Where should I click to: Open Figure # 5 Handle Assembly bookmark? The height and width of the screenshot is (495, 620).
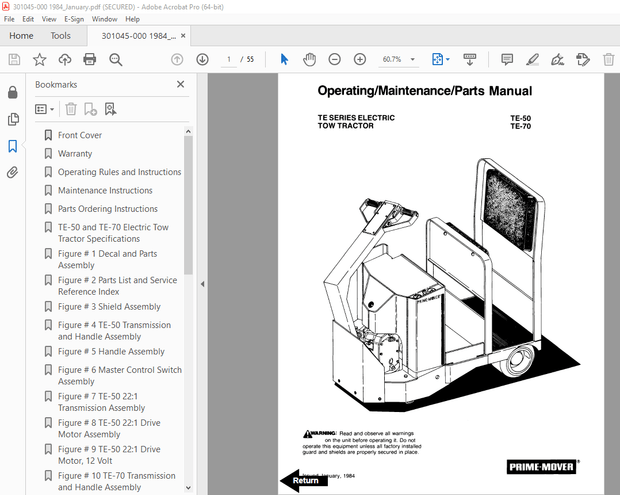(111, 351)
